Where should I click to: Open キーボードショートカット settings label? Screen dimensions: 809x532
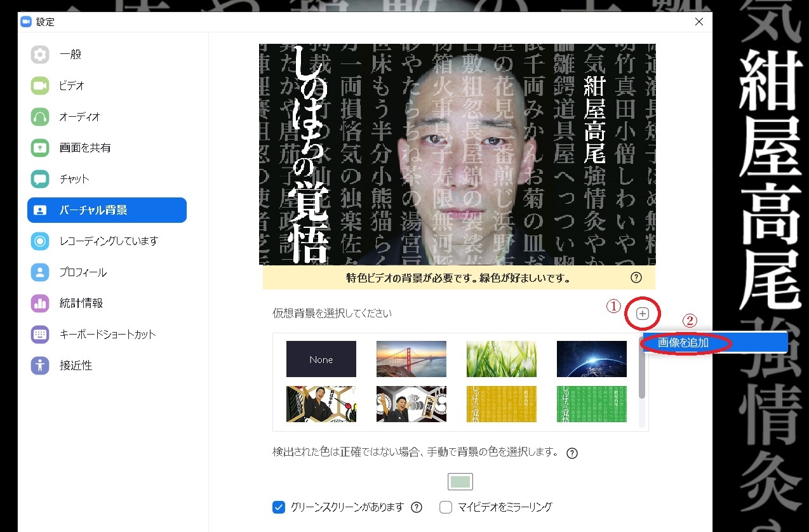click(x=108, y=335)
